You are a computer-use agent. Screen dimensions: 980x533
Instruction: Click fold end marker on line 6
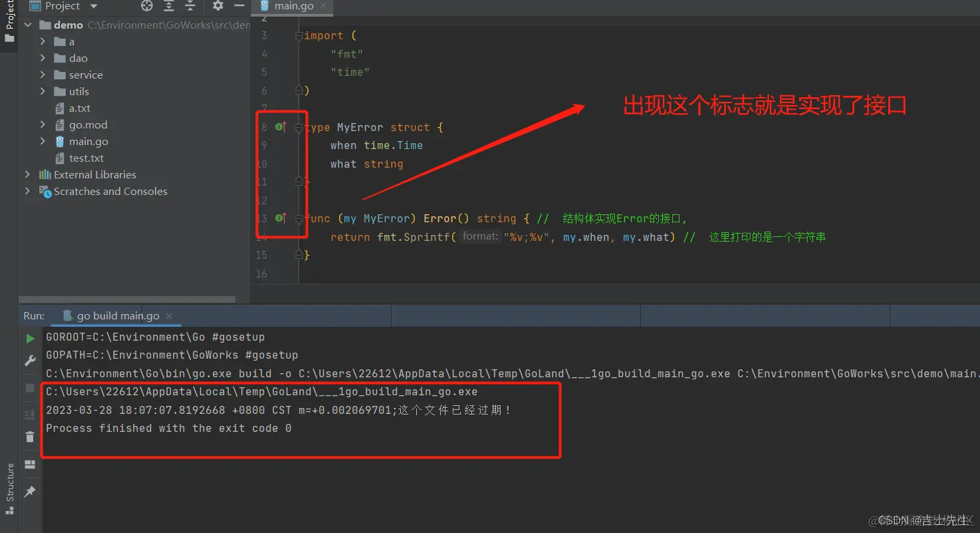(x=299, y=90)
